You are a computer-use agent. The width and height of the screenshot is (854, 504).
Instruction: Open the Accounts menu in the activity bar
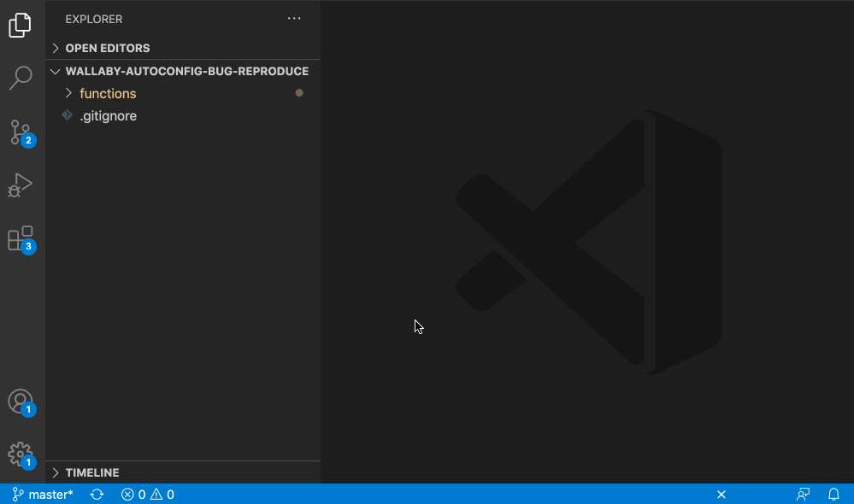(x=21, y=400)
